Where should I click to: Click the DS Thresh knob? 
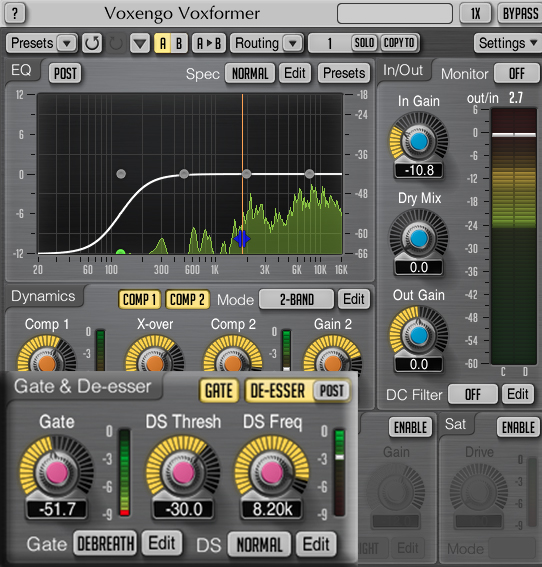(183, 472)
